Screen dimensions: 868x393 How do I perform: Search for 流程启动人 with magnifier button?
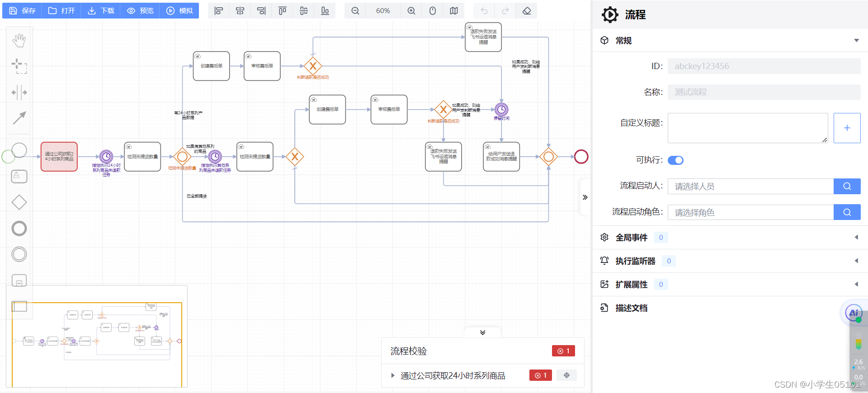point(847,187)
